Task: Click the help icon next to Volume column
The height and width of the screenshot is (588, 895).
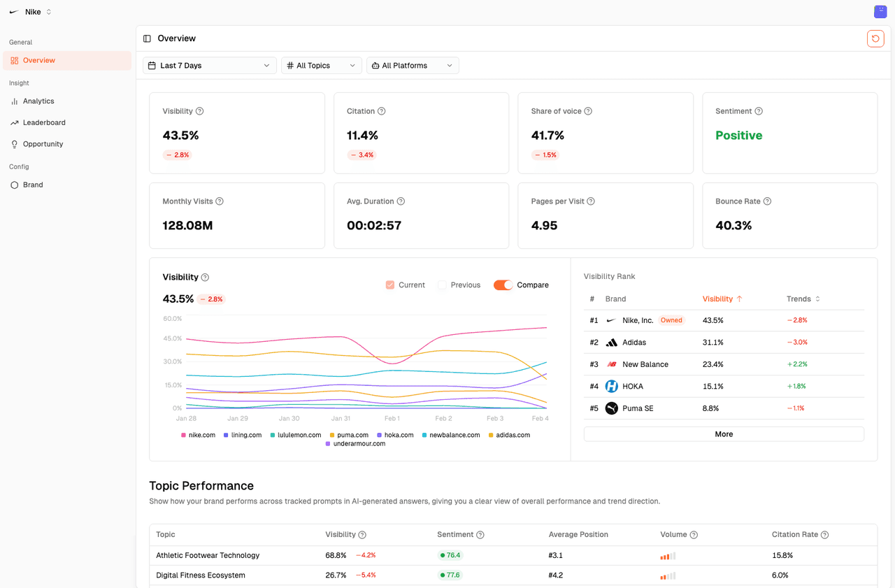Action: click(694, 535)
